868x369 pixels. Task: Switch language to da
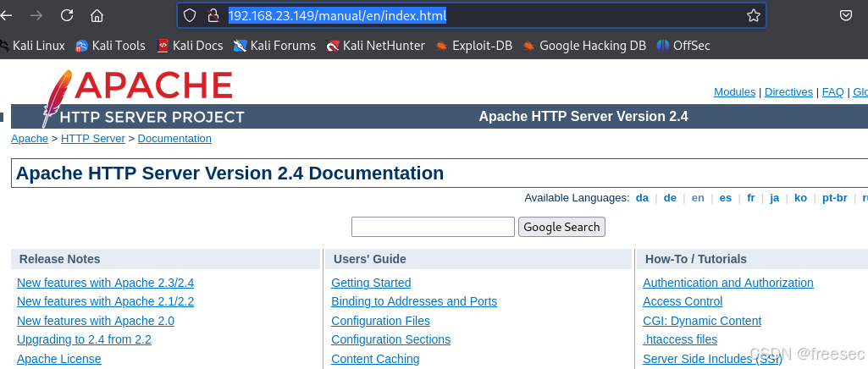tap(642, 197)
